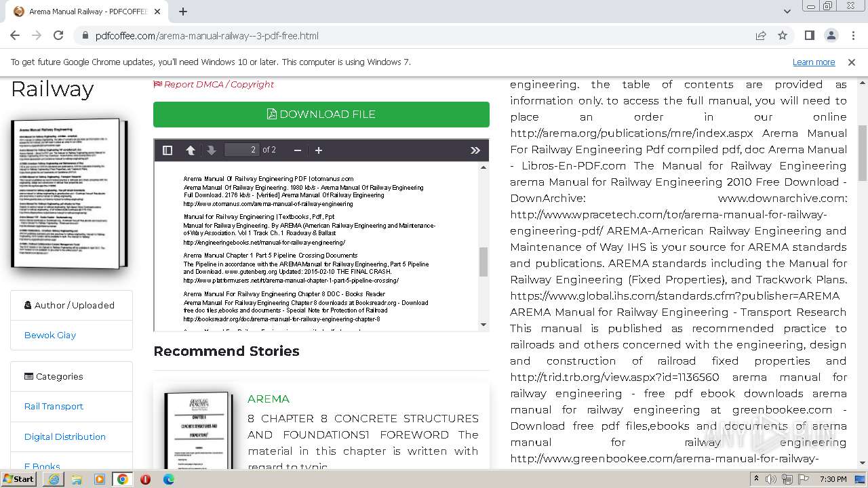Go to previous PDF page

tap(191, 150)
